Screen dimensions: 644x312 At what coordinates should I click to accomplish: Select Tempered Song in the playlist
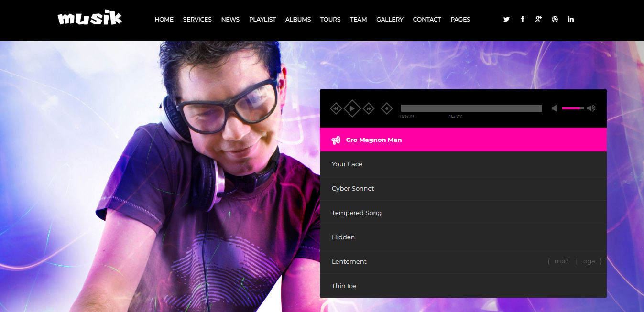(x=356, y=213)
